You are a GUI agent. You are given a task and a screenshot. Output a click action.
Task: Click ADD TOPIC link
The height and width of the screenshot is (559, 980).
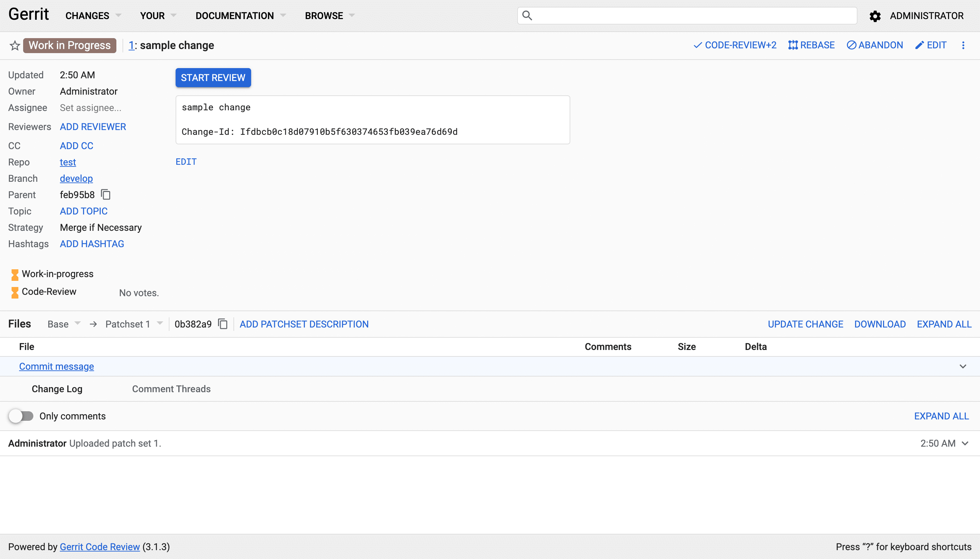coord(83,211)
